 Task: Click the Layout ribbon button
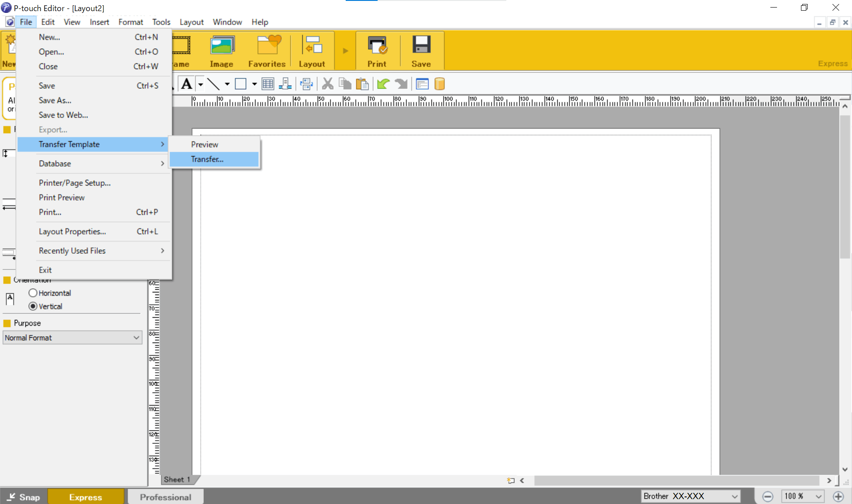[312, 51]
